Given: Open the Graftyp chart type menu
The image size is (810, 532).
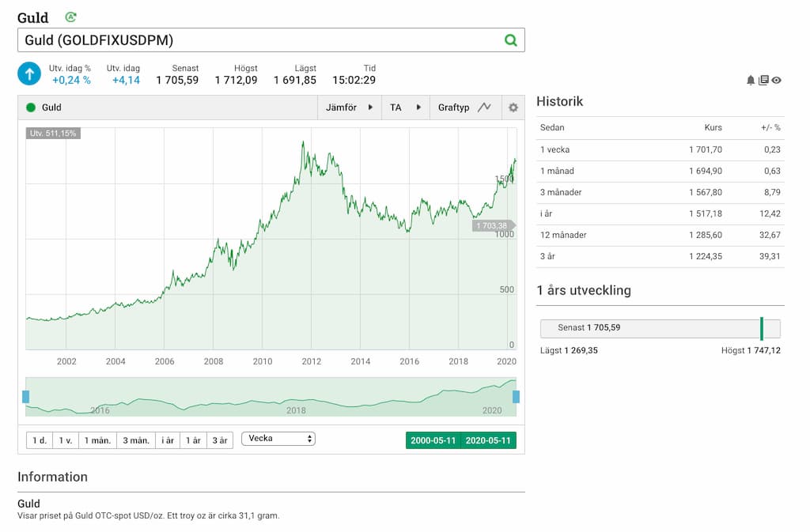Looking at the screenshot, I should pos(453,108).
